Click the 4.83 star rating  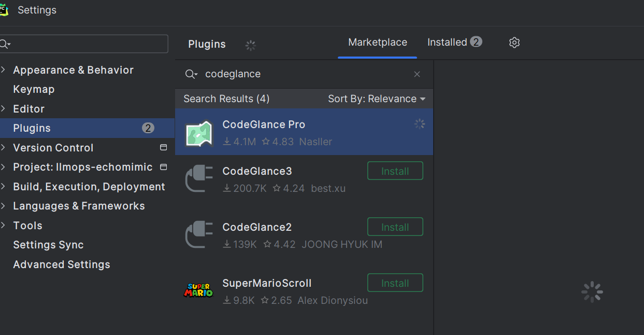pyautogui.click(x=278, y=142)
